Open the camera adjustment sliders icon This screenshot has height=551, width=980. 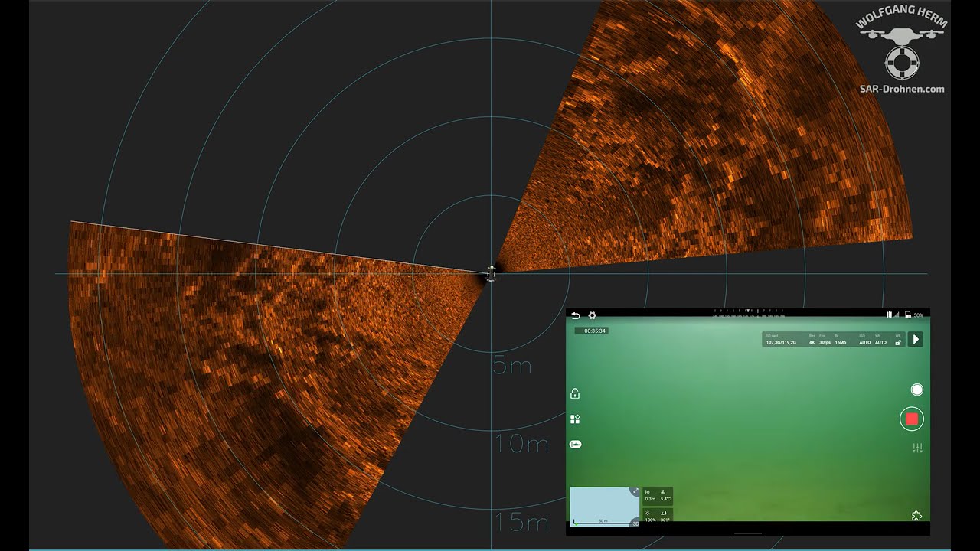[x=917, y=448]
